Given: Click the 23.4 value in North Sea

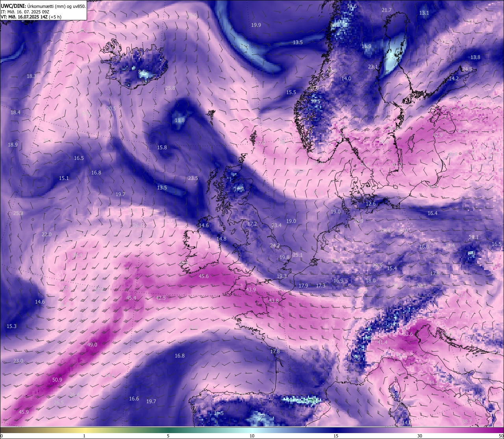Looking at the screenshot, I should [x=276, y=225].
